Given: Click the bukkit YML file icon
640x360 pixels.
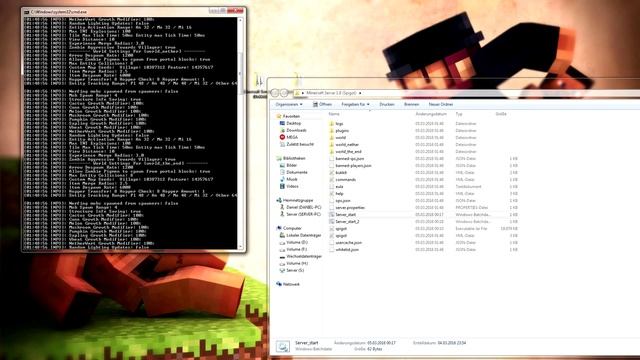Looking at the screenshot, I should [331, 173].
